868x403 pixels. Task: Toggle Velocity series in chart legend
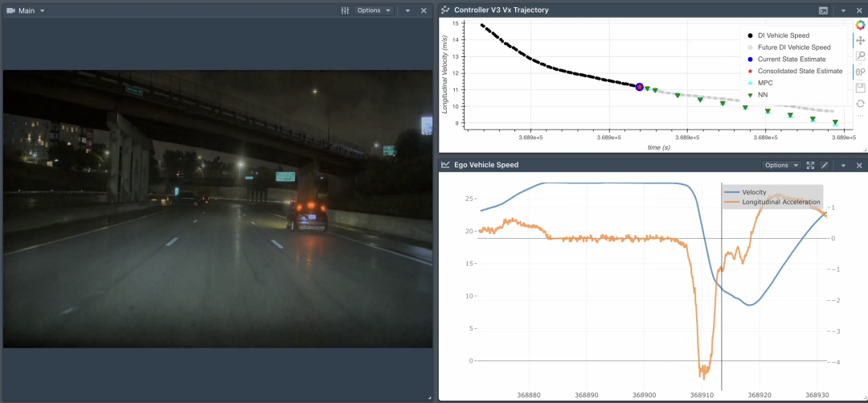tap(753, 192)
